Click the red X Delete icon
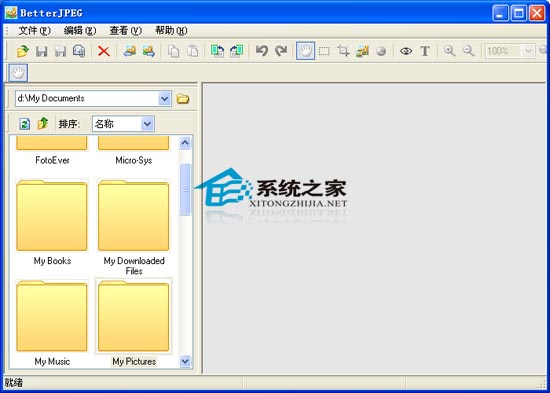The width and height of the screenshot is (550, 393). click(x=104, y=51)
